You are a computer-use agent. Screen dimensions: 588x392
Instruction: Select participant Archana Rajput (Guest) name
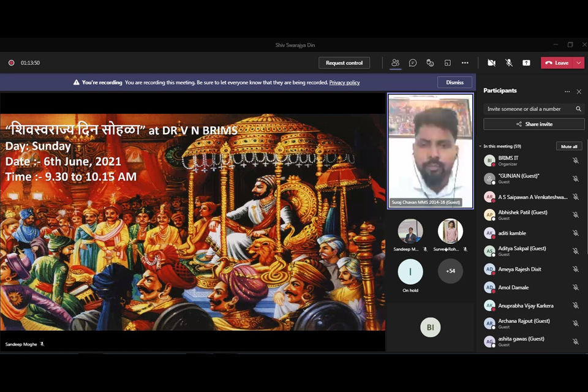pyautogui.click(x=524, y=321)
